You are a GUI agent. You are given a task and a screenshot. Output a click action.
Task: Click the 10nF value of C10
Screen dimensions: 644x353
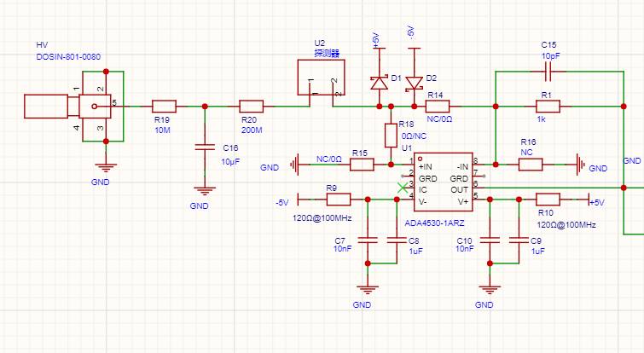[465, 249]
